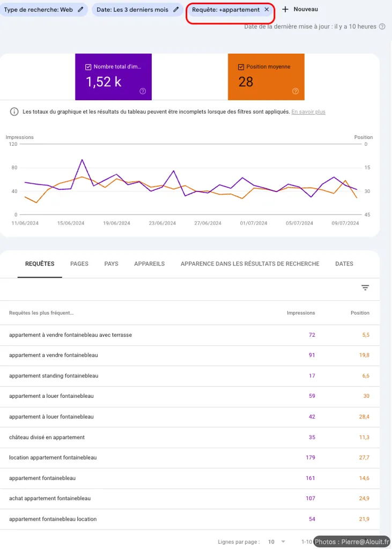
Task: Switch to the PAGES tab
Action: tap(79, 264)
